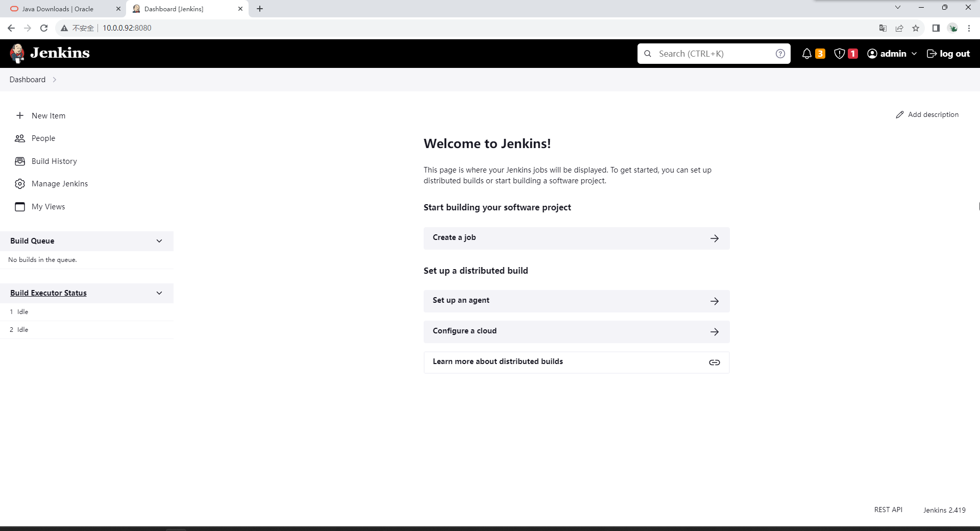
Task: Toggle the browser side panel
Action: pos(936,28)
